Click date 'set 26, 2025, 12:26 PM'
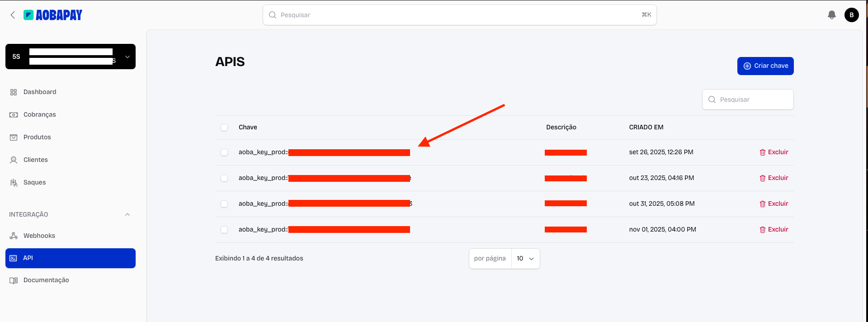Screen dimensions: 868x322 [661, 152]
